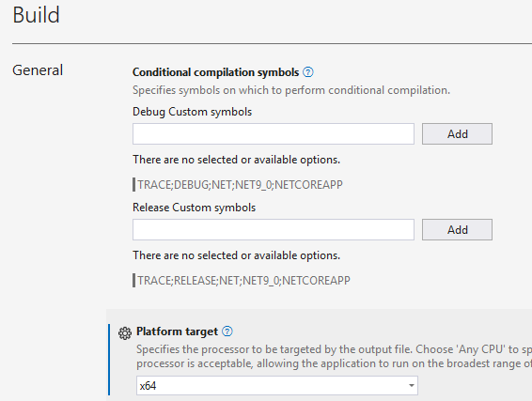This screenshot has width=532, height=401.
Task: Focus the Debug Custom symbols text field
Action: pos(274,134)
